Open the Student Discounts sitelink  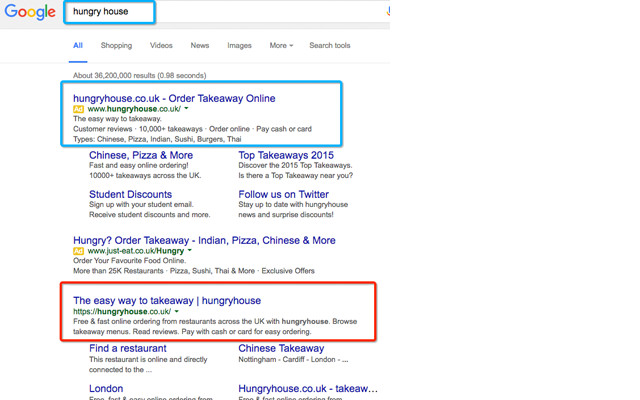click(x=131, y=194)
